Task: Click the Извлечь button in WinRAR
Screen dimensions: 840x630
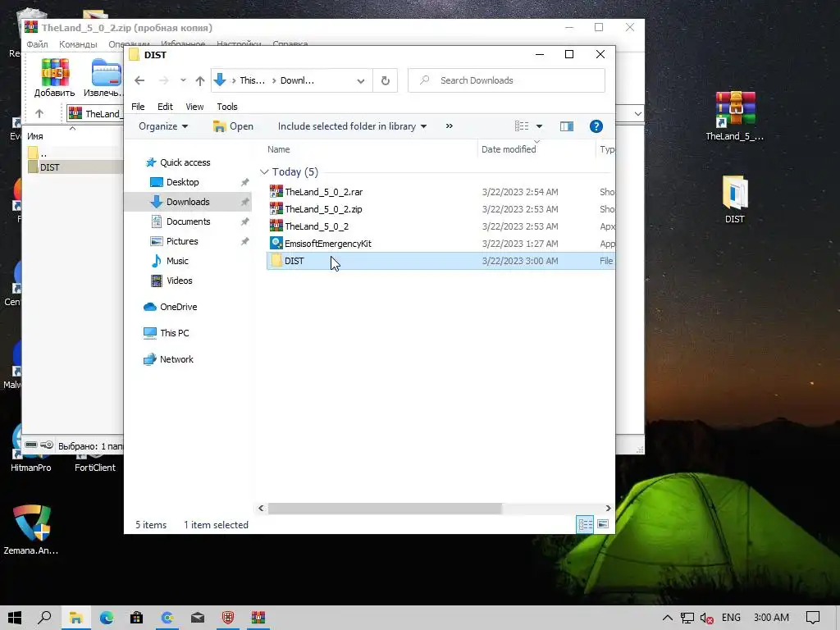Action: (x=104, y=78)
